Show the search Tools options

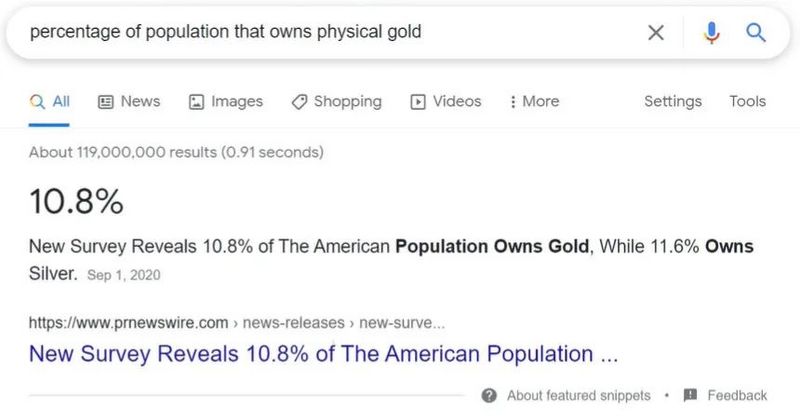pos(748,101)
